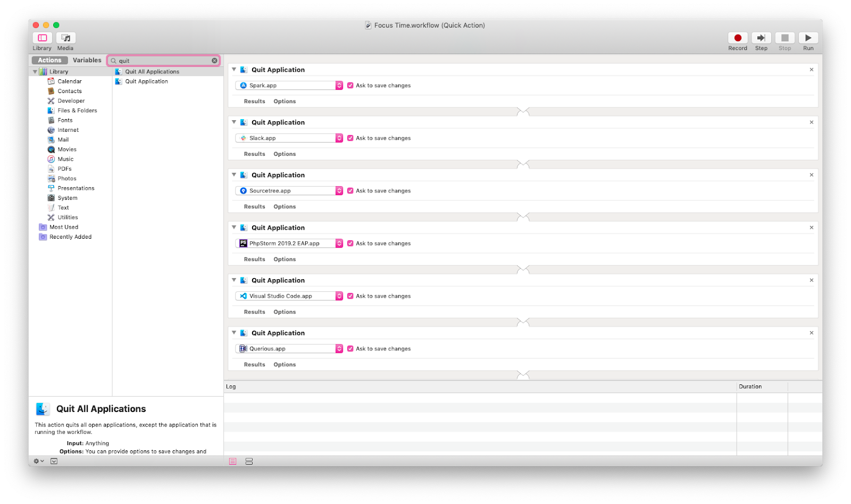
Task: Select the Developer library category
Action: [x=71, y=100]
